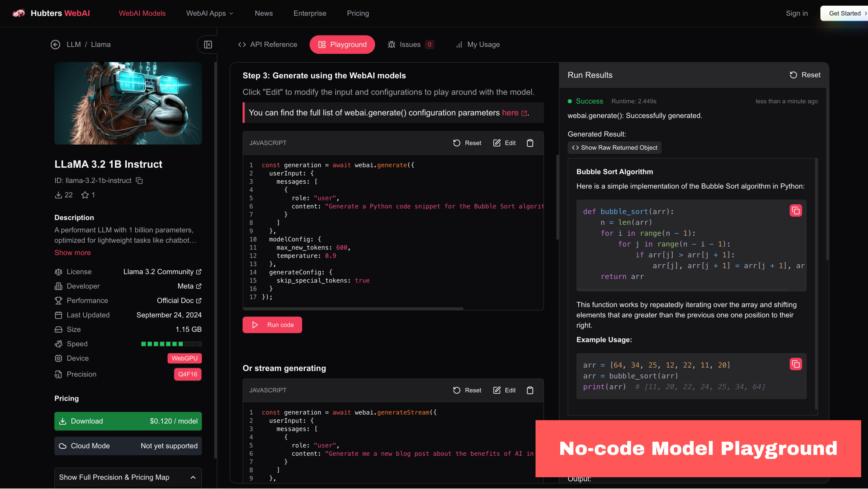The width and height of the screenshot is (868, 489).
Task: Switch to the API Reference tab
Action: [x=267, y=45]
